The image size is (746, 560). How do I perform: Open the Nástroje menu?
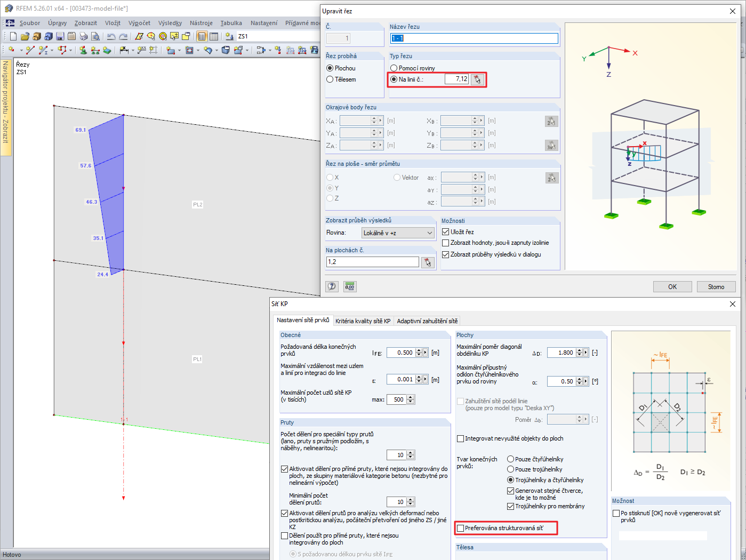coord(201,23)
